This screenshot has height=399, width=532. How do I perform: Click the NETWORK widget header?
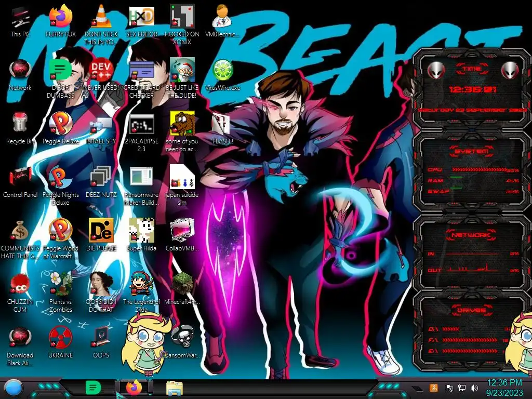pyautogui.click(x=472, y=235)
